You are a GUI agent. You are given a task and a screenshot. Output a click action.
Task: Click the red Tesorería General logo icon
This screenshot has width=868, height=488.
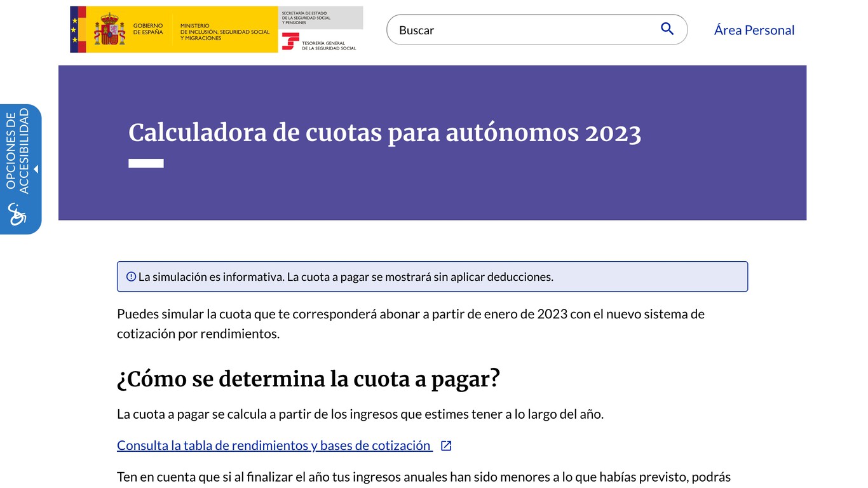[x=290, y=41]
